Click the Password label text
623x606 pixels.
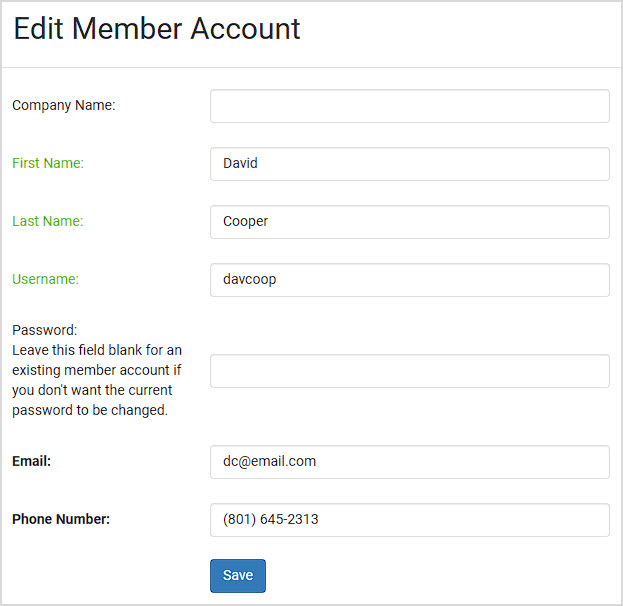pos(44,330)
